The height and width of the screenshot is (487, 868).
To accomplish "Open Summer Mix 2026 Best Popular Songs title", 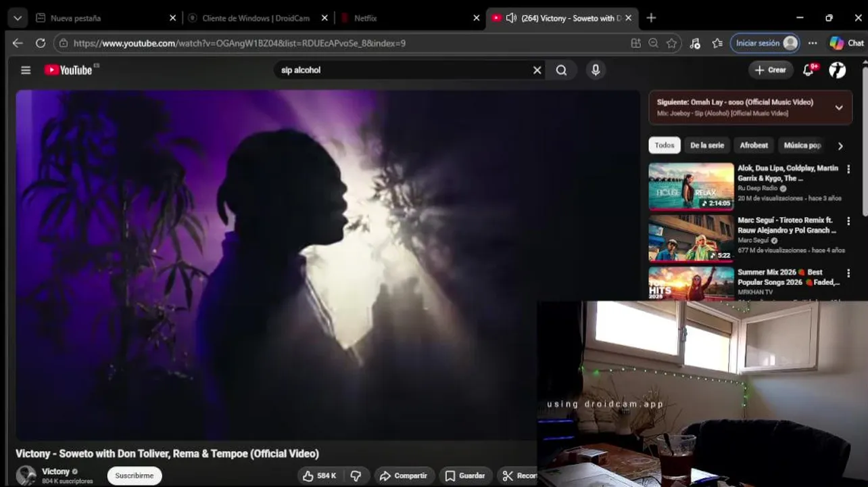I will tap(788, 277).
